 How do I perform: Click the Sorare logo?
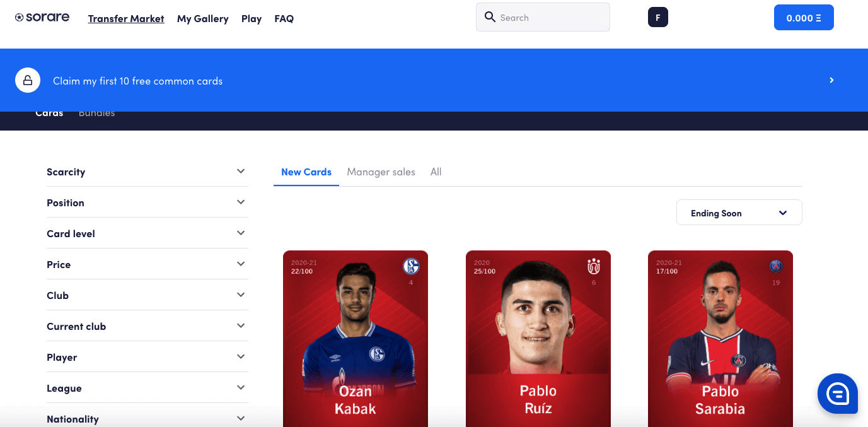coord(42,18)
